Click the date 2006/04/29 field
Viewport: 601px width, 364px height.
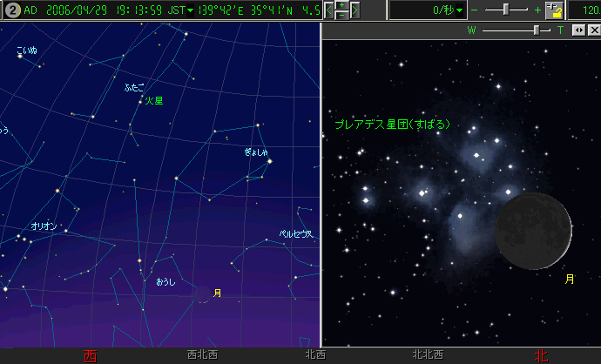[x=73, y=10]
